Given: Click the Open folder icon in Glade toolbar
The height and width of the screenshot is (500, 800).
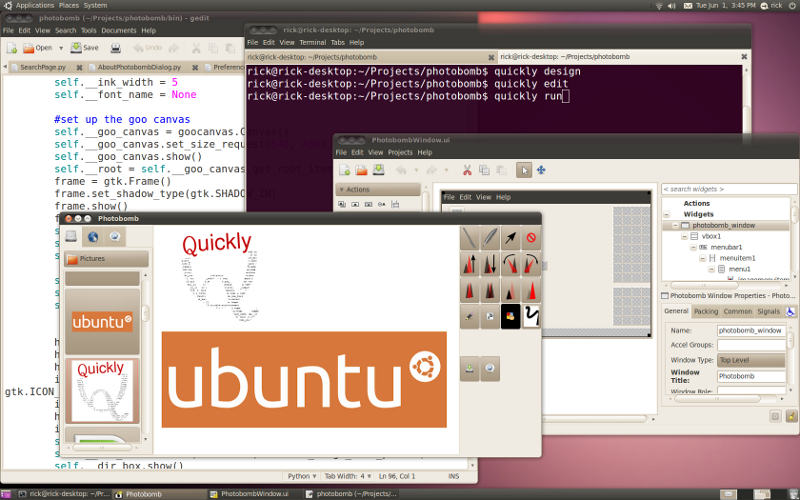Looking at the screenshot, I should (x=362, y=170).
